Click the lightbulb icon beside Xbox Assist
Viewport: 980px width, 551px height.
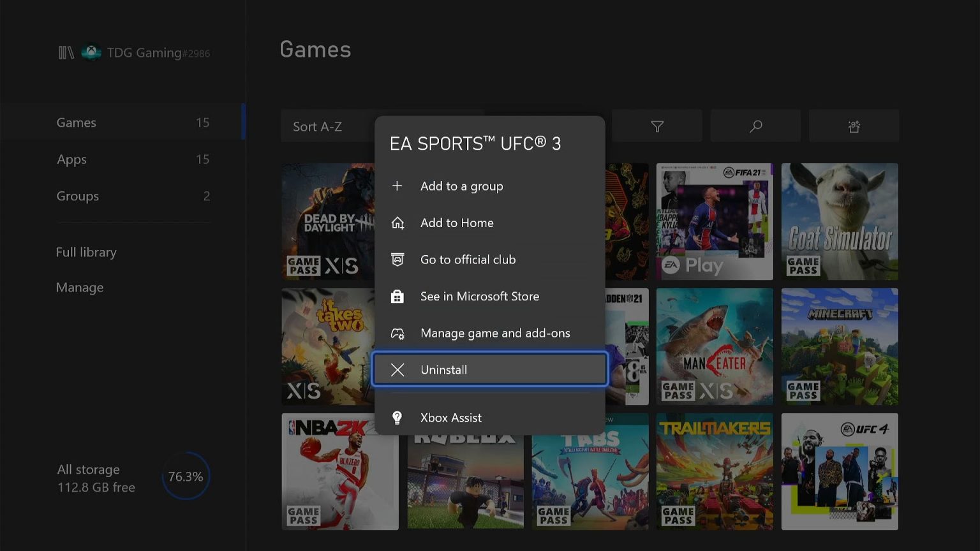(397, 418)
